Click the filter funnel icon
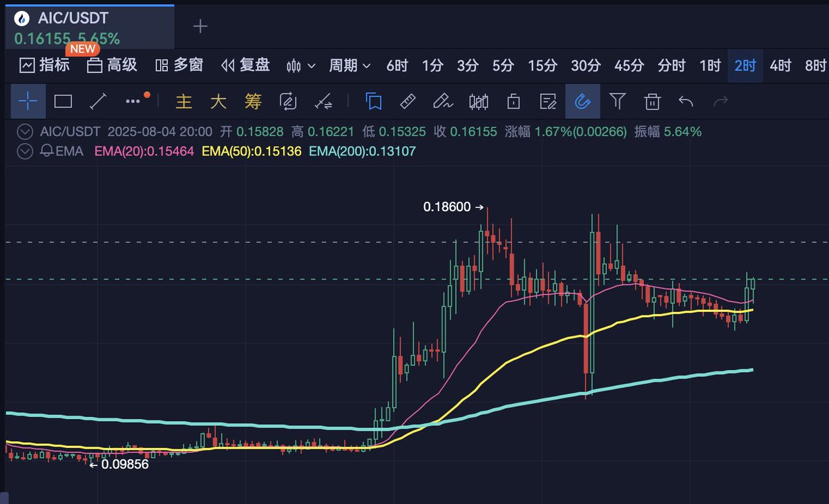829x504 pixels. [x=618, y=101]
